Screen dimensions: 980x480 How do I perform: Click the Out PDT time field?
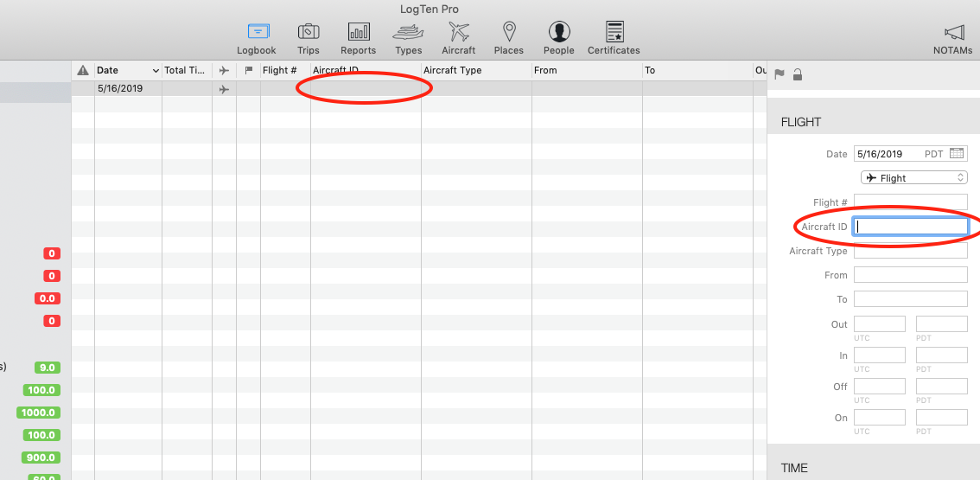942,324
